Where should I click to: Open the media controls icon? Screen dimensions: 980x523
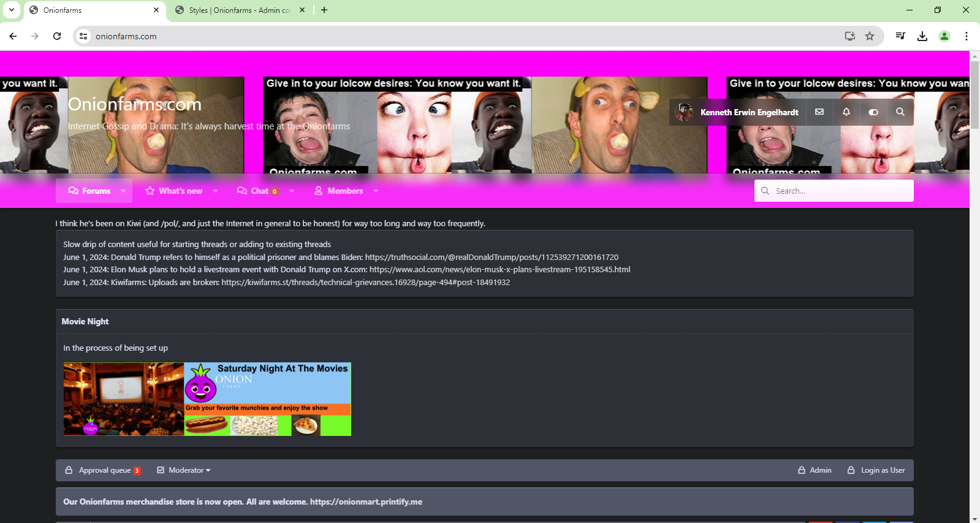coord(900,36)
